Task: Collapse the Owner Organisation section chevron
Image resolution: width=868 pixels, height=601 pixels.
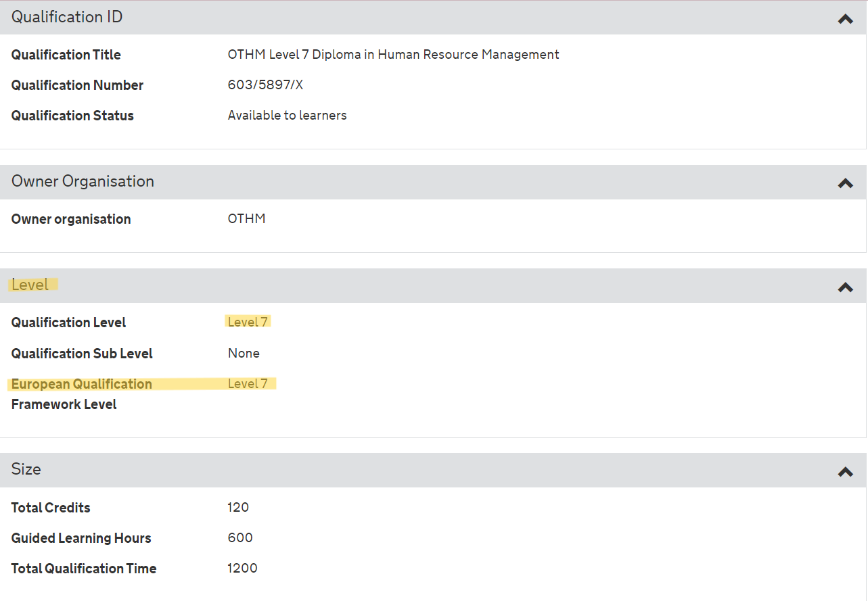Action: point(845,183)
